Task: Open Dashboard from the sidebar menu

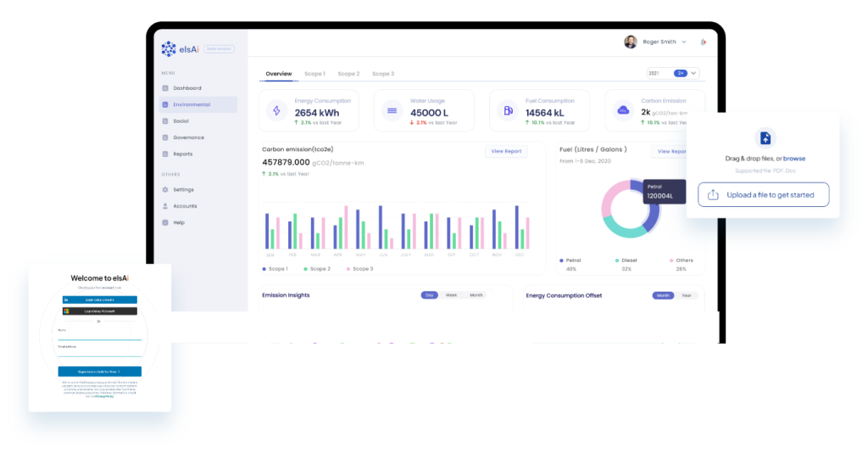Action: 186,88
